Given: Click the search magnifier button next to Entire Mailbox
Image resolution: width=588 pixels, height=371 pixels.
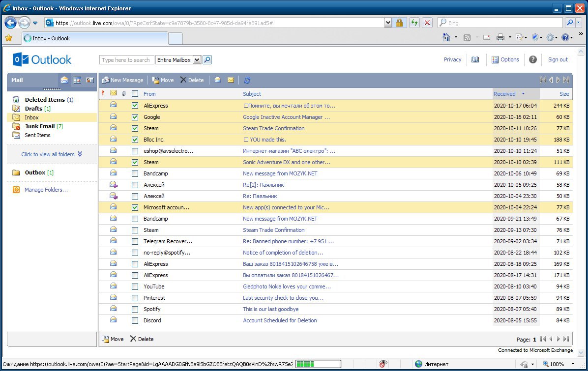Looking at the screenshot, I should coord(207,59).
